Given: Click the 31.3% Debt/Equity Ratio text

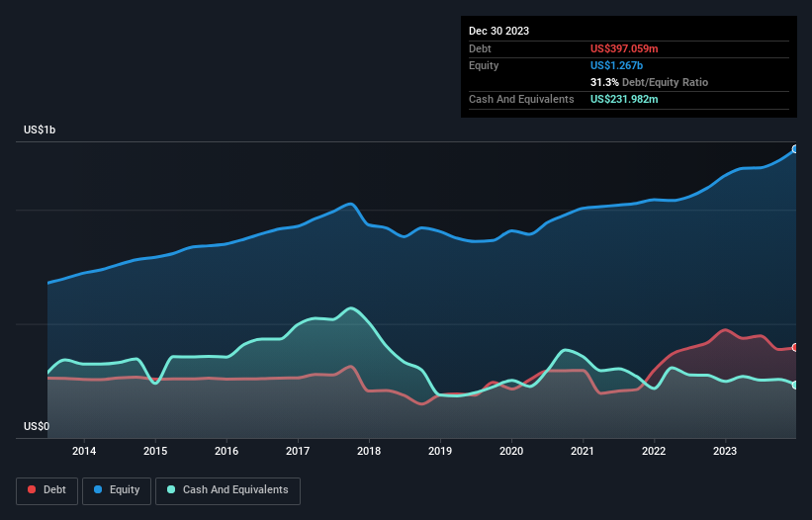Looking at the screenshot, I should coord(649,82).
